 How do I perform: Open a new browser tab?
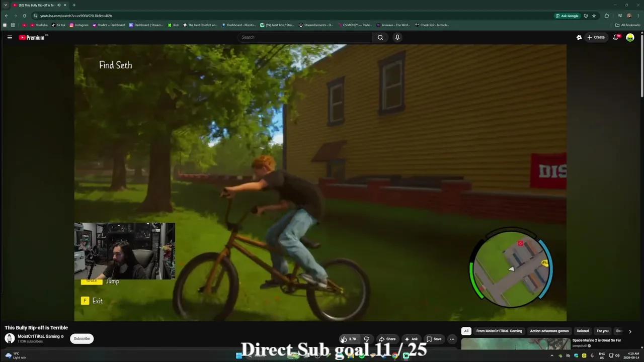point(74,5)
